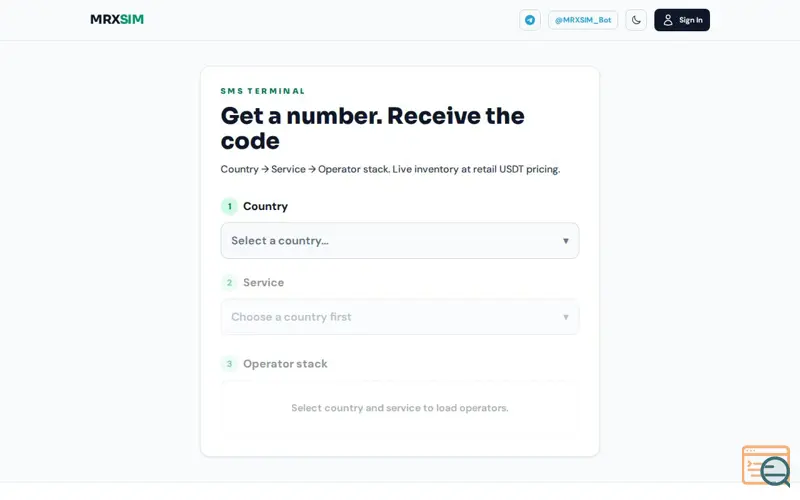Click the empty operators placeholder panel
The width and height of the screenshot is (800, 500).
coord(399,408)
